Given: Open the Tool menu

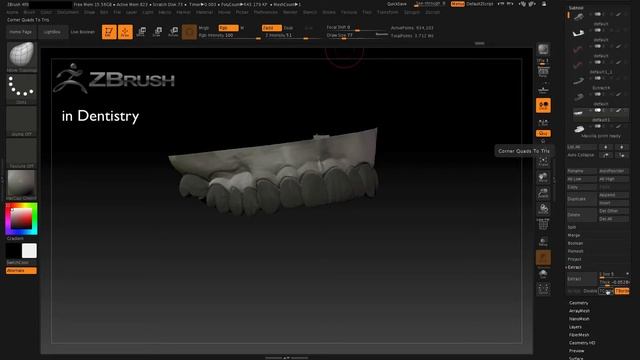Looking at the screenshot, I should pyautogui.click(x=367, y=12).
